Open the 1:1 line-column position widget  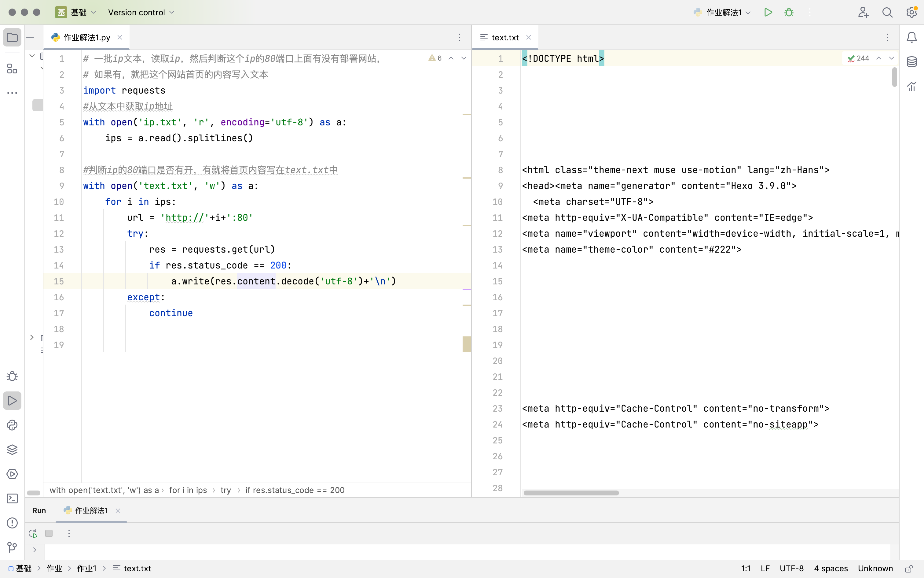point(746,569)
